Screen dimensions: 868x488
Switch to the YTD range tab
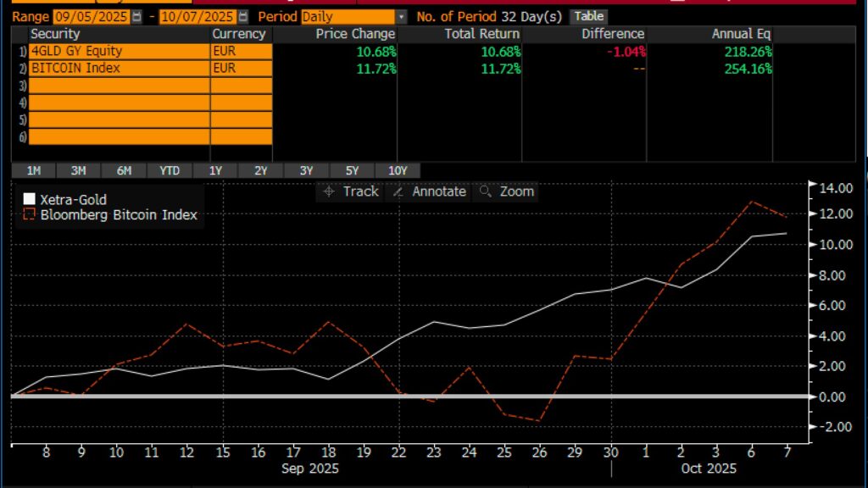pyautogui.click(x=170, y=170)
